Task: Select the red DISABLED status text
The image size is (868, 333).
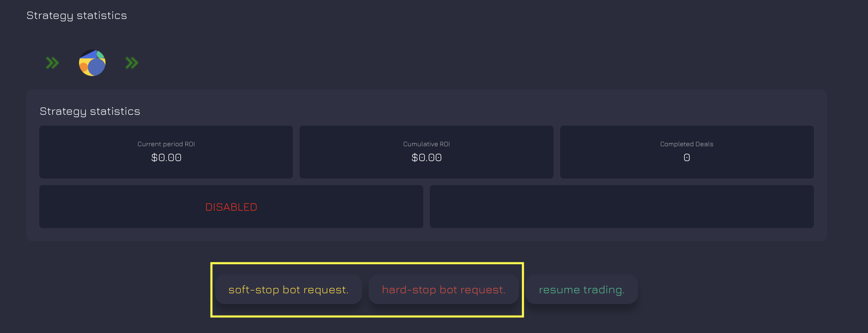Action: 231,207
